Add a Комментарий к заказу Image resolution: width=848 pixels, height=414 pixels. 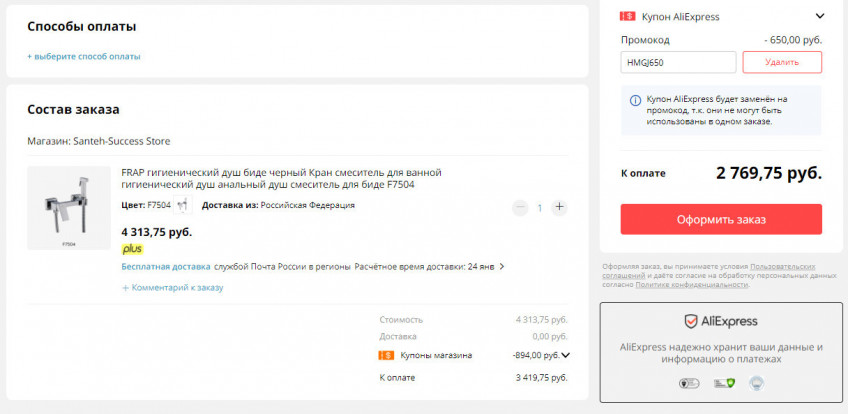click(x=172, y=287)
